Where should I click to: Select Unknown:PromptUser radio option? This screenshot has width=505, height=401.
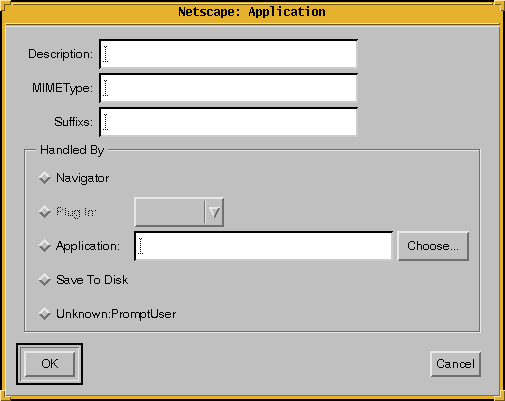point(44,314)
